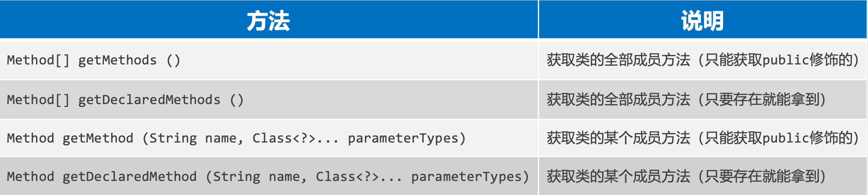Click 只要存在就能拿到 text in getDeclaredMethods row
This screenshot has width=868, height=195.
(x=762, y=100)
